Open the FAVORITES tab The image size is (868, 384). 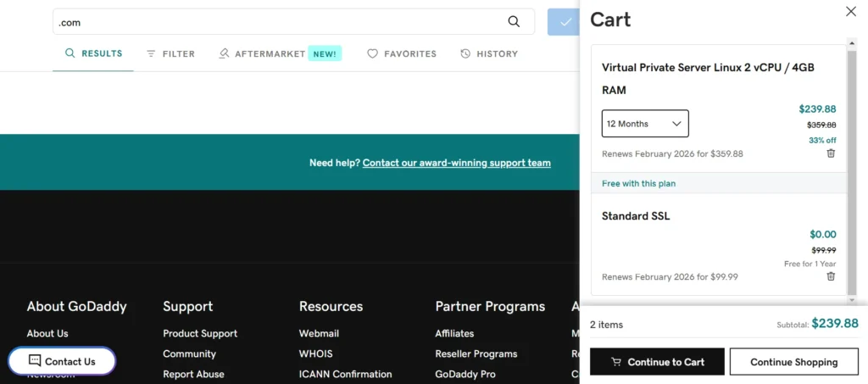tap(402, 53)
